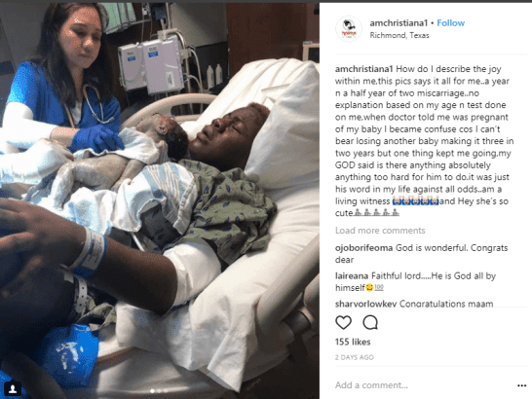Select the second carousel dot indicator
This screenshot has width=532, height=399.
pyautogui.click(x=159, y=391)
